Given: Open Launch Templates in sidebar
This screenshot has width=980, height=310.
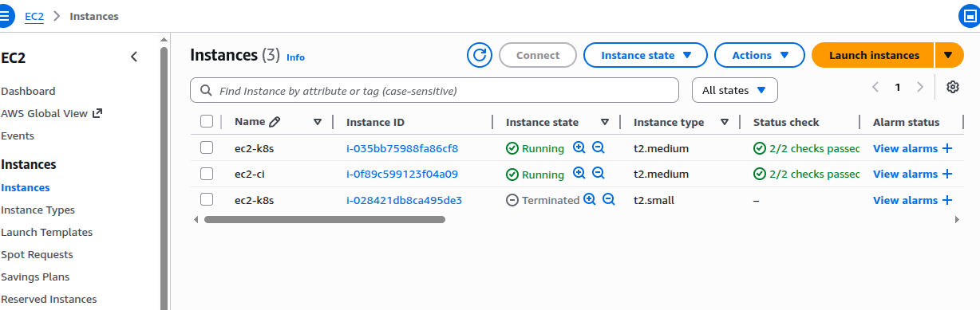Looking at the screenshot, I should click(46, 232).
